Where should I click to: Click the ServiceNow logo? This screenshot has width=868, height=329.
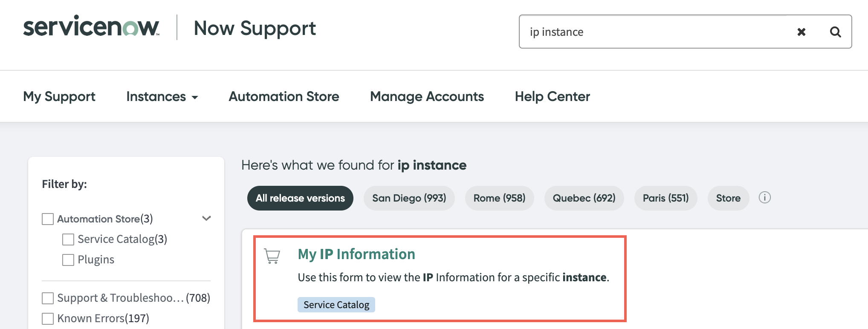click(91, 26)
